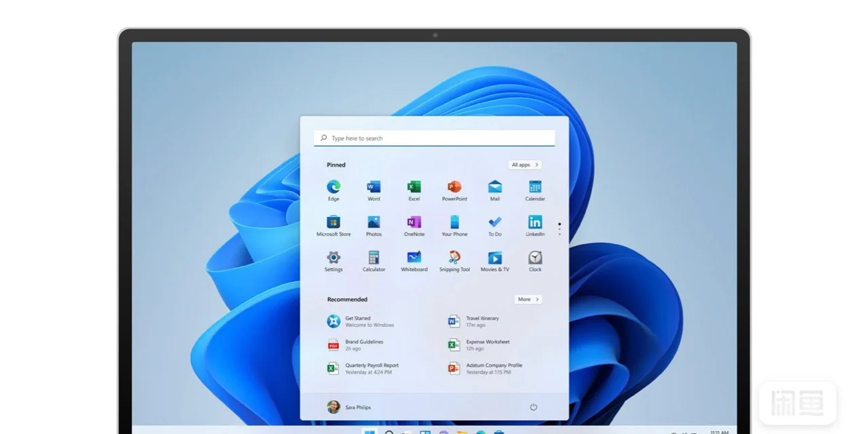Image resolution: width=868 pixels, height=434 pixels.
Task: Open the Photos app
Action: click(374, 223)
